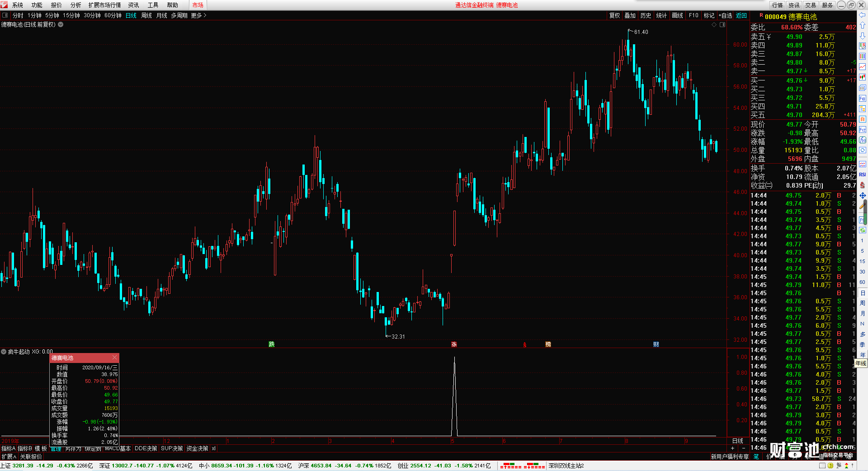Open the DDE决策 indicator tab
Viewport: 868px width, 471px height.
tap(146, 448)
